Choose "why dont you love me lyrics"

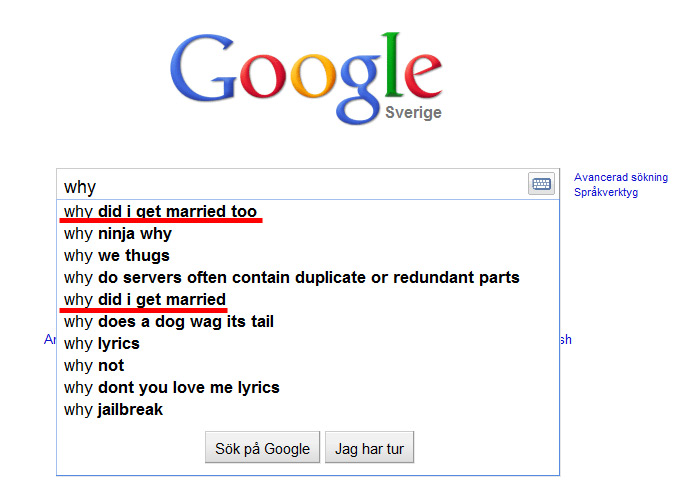[x=172, y=388]
